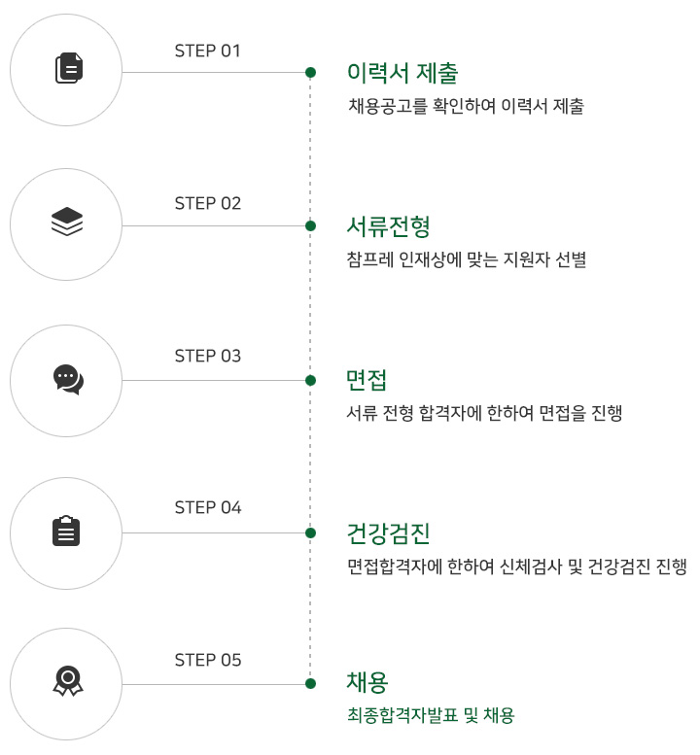This screenshot has width=700, height=755.
Task: Select the timeline dot beside 서류전형
Action: 310,225
